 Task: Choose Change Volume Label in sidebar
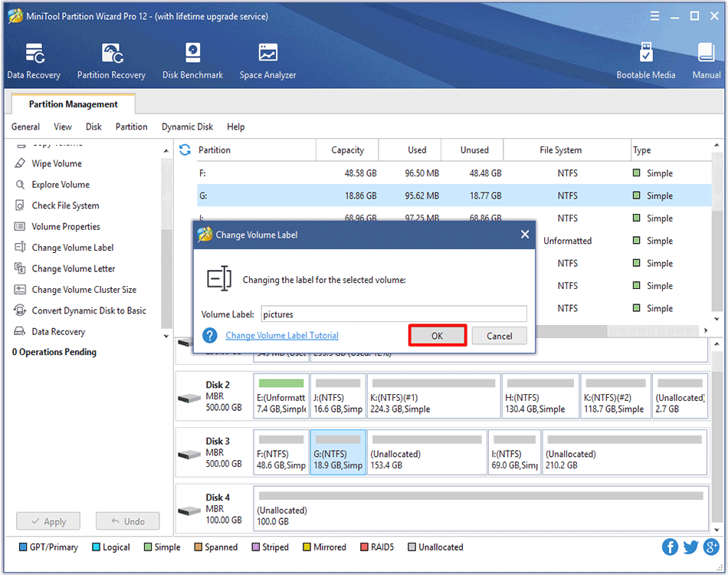pyautogui.click(x=73, y=247)
